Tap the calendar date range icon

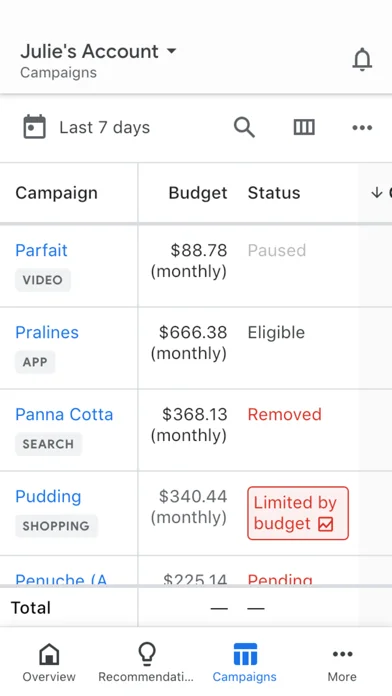point(34,127)
